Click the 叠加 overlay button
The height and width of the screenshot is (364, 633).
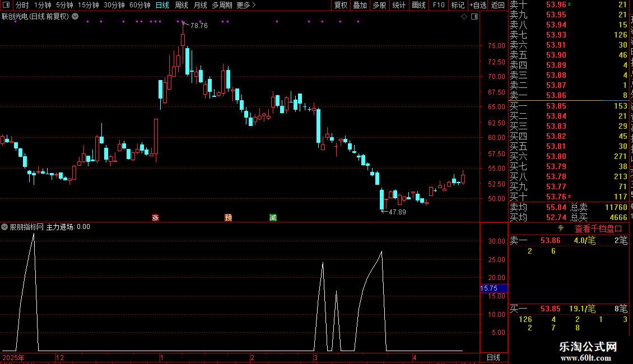pyautogui.click(x=360, y=5)
